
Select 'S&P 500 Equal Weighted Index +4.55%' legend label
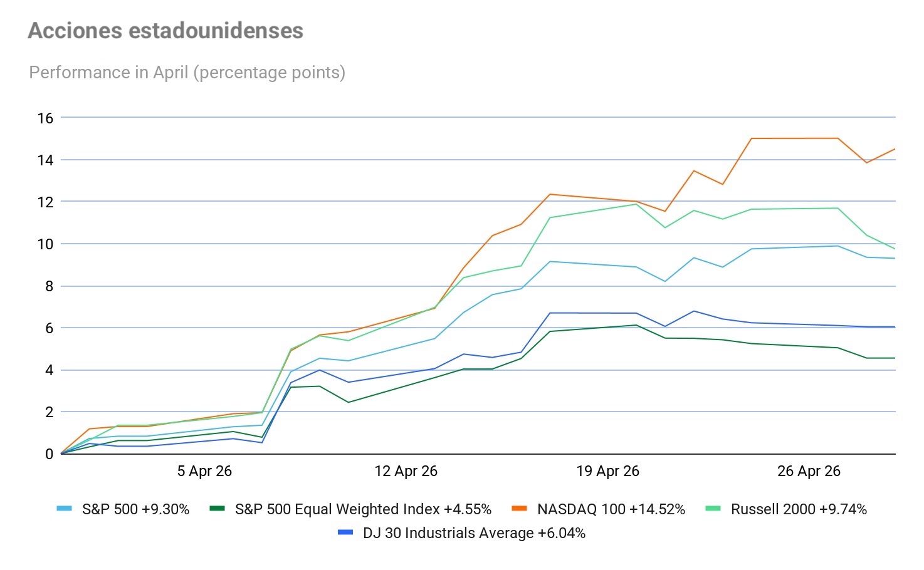[363, 509]
